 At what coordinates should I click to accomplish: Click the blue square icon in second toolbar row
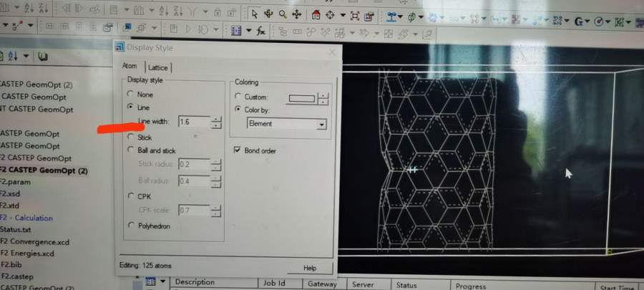(127, 27)
